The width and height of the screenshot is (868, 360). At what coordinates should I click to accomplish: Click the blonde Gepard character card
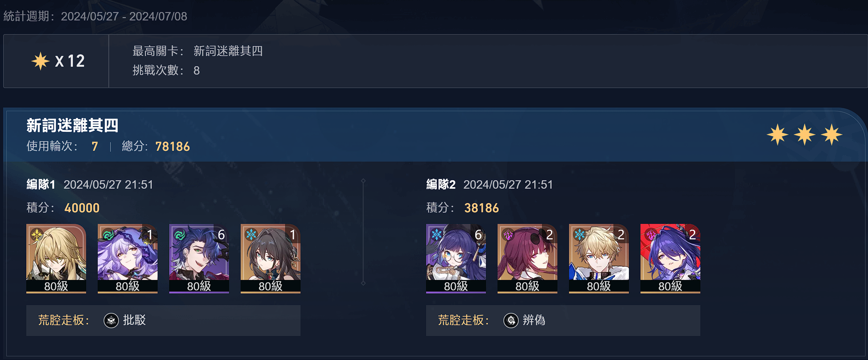[599, 258]
